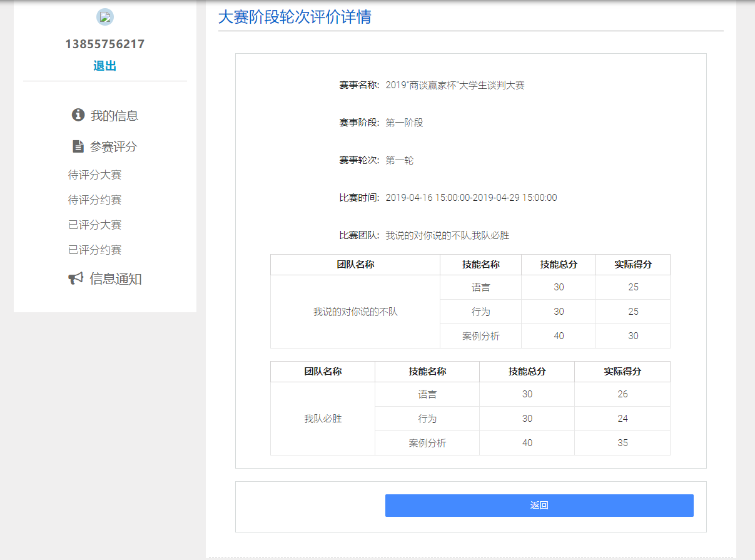Click 语言 actual score 26 for 我队必胜
Screen dimensions: 755x560
coord(622,394)
